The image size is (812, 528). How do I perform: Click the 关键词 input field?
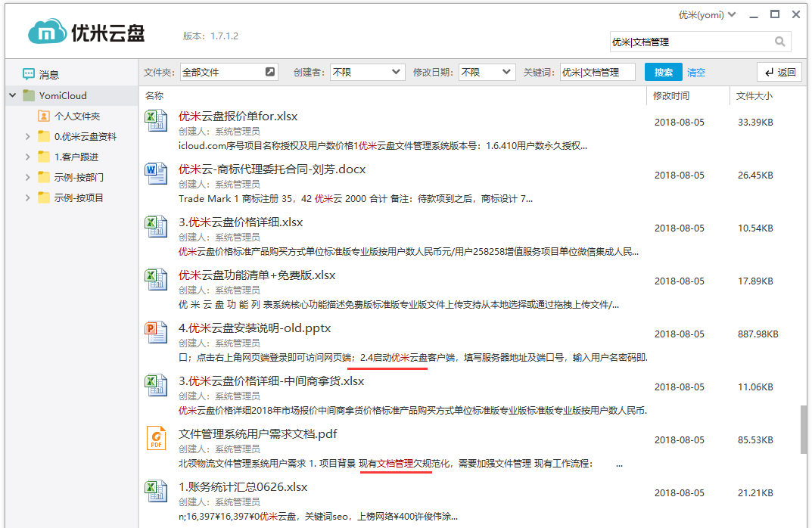pyautogui.click(x=597, y=73)
